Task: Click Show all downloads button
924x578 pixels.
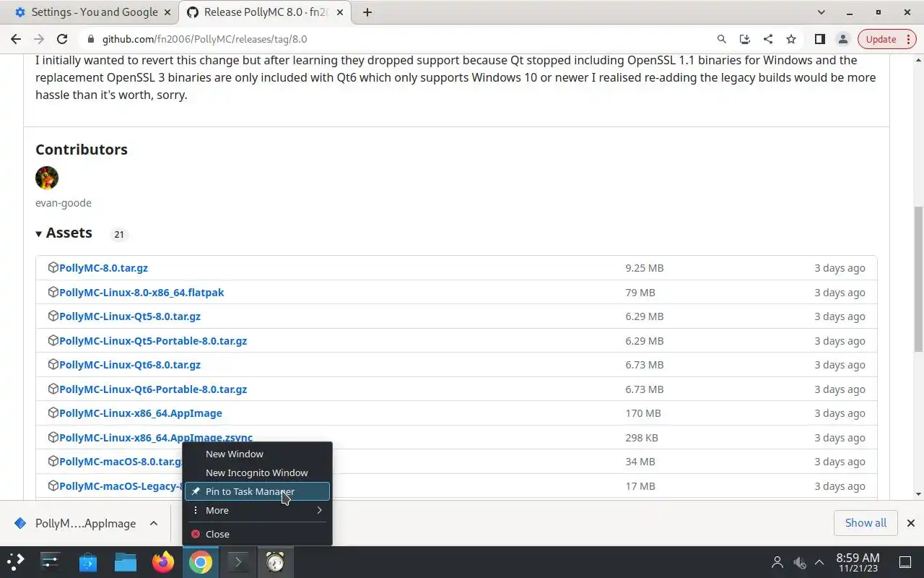Action: pyautogui.click(x=866, y=523)
